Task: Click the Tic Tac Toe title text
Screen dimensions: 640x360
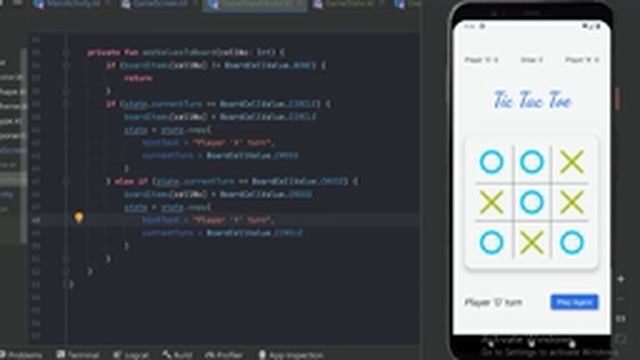Action: coord(532,100)
